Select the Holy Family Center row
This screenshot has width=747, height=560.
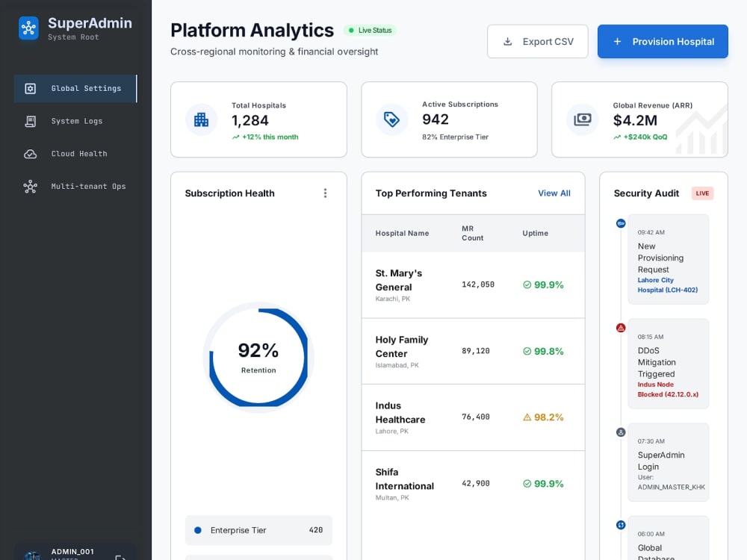pyautogui.click(x=473, y=351)
